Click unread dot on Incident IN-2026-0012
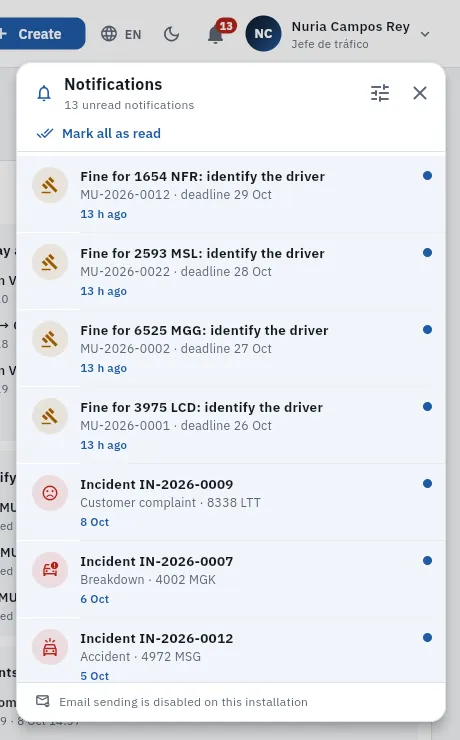 tap(427, 638)
